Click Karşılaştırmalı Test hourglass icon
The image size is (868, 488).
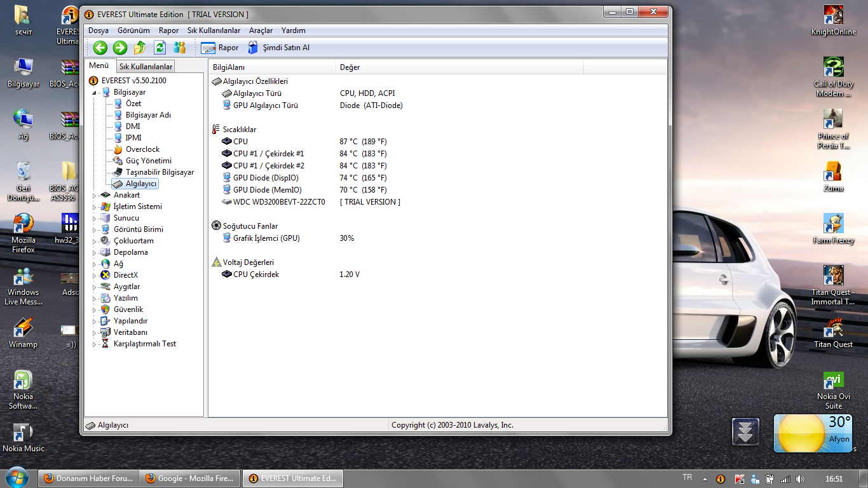click(105, 344)
